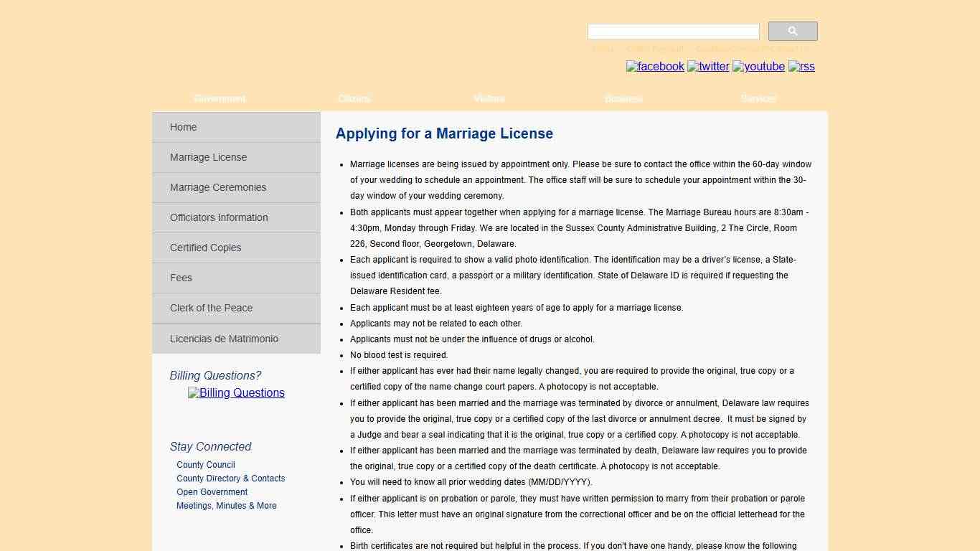Open the Twitter icon link

coord(708,66)
